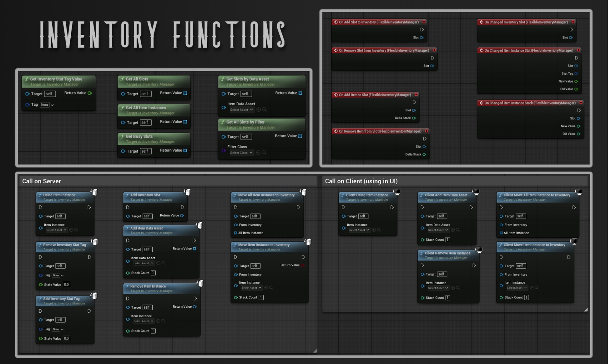608x364 pixels.
Task: Click Move All Item Instance to Inventory node title
Action: tap(266, 195)
